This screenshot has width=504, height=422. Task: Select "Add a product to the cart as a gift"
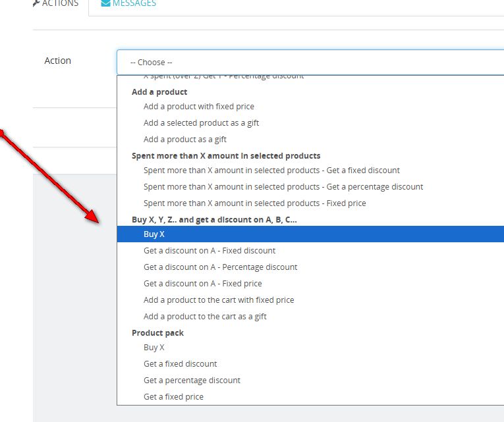[205, 317]
